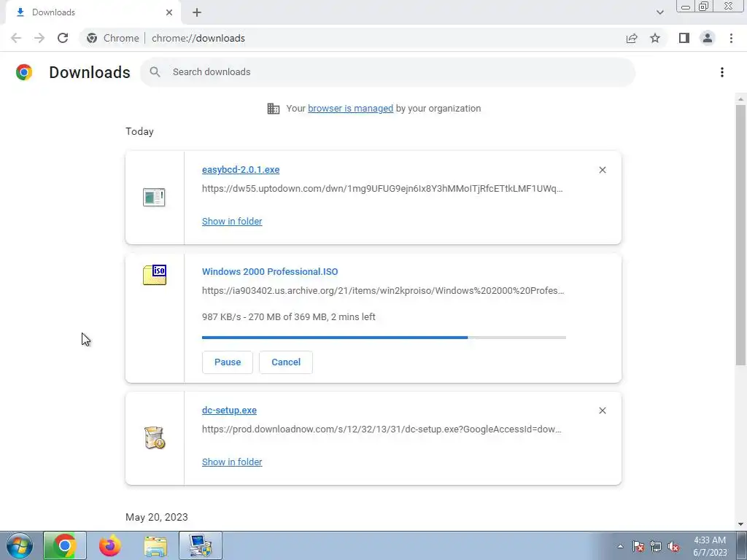Click the browser forward arrow
The width and height of the screenshot is (747, 560).
(x=39, y=38)
